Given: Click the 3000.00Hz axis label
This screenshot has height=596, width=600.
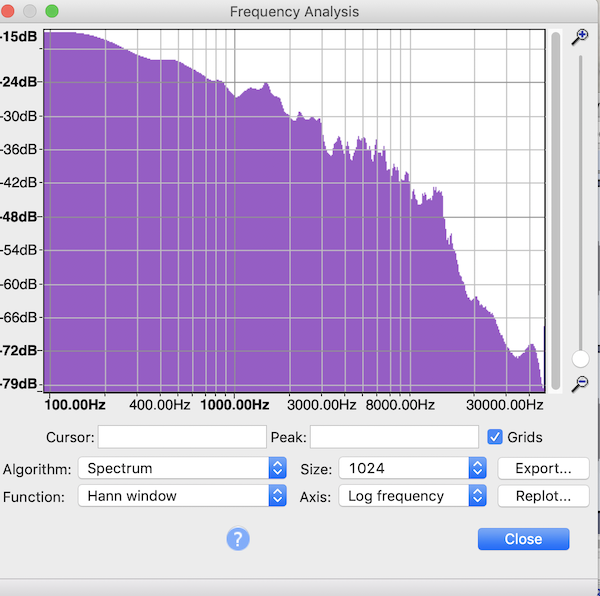Looking at the screenshot, I should point(321,405).
